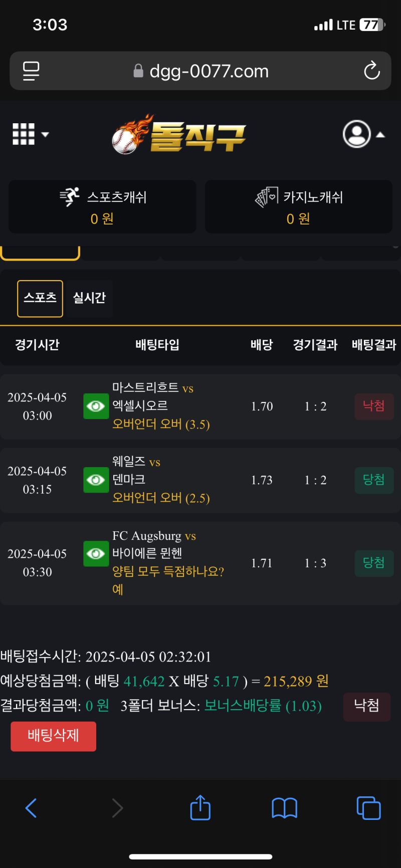The height and width of the screenshot is (868, 401).
Task: Switch to the 실시간 tab
Action: pyautogui.click(x=89, y=298)
